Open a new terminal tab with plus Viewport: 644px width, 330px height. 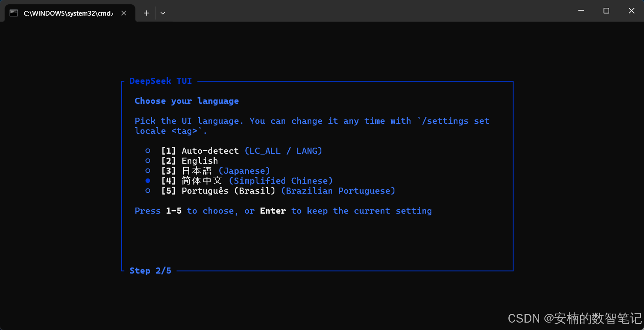[147, 13]
